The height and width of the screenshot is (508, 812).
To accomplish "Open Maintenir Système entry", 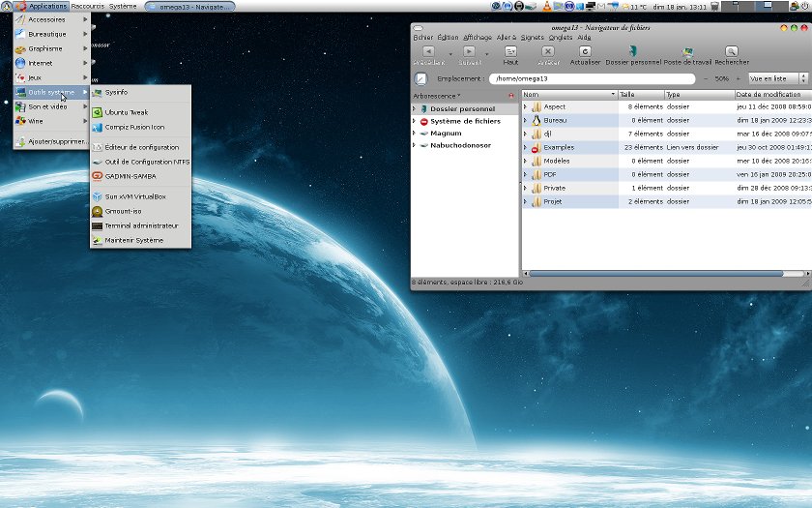I will [141, 240].
